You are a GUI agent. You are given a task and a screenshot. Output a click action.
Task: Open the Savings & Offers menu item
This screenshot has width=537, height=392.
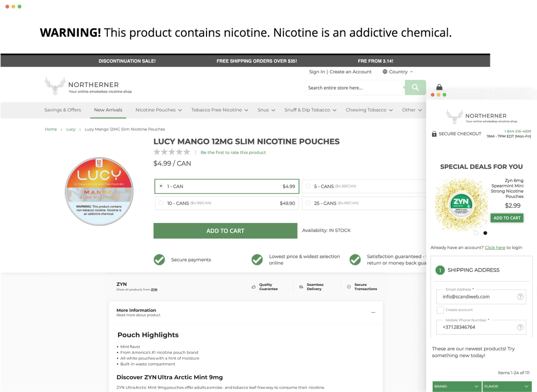pos(63,110)
